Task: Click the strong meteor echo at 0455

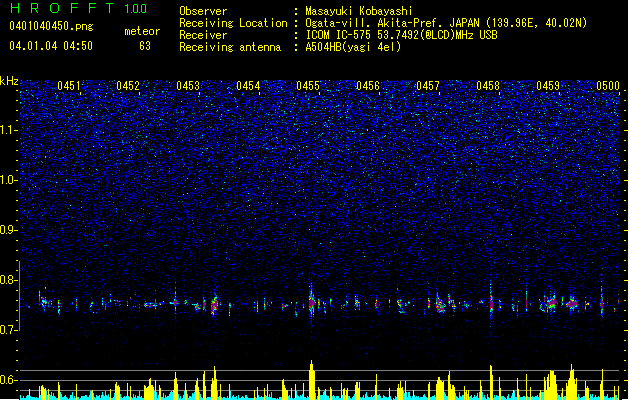Action: coord(311,303)
